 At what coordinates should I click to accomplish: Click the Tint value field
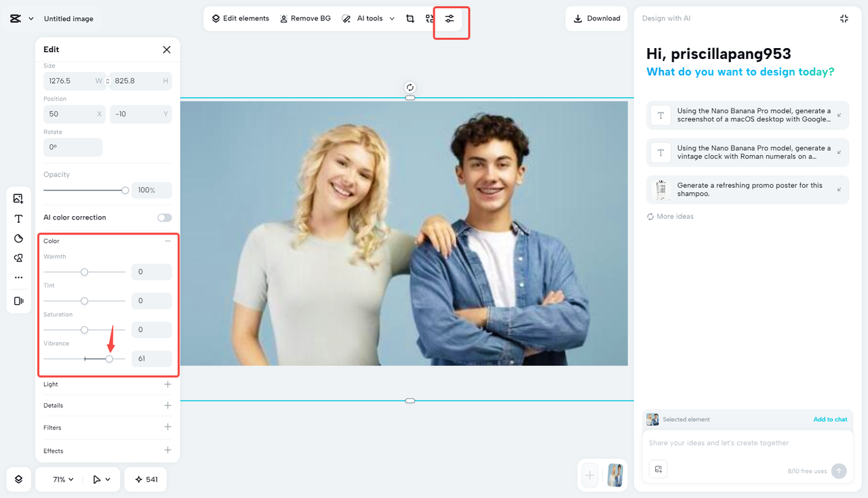(x=151, y=301)
